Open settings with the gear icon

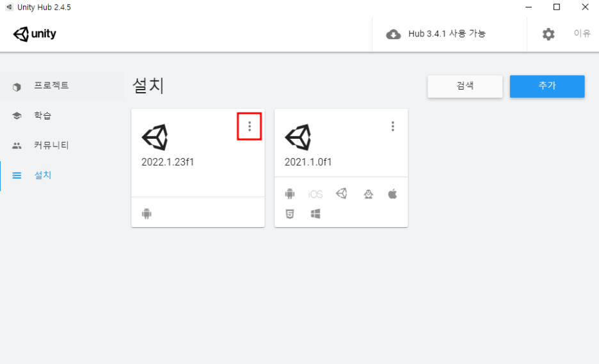(548, 34)
